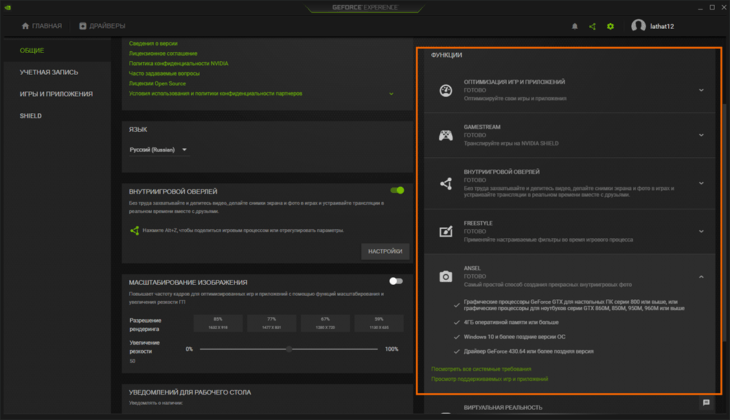Click the lathat12 username label
Image resolution: width=730 pixels, height=420 pixels.
tap(662, 27)
